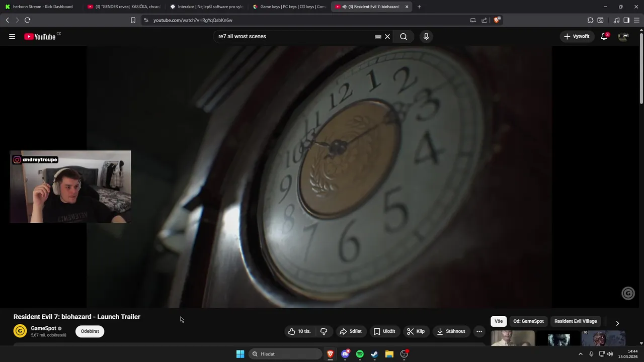Install/cast icon in address bar

pyautogui.click(x=473, y=20)
